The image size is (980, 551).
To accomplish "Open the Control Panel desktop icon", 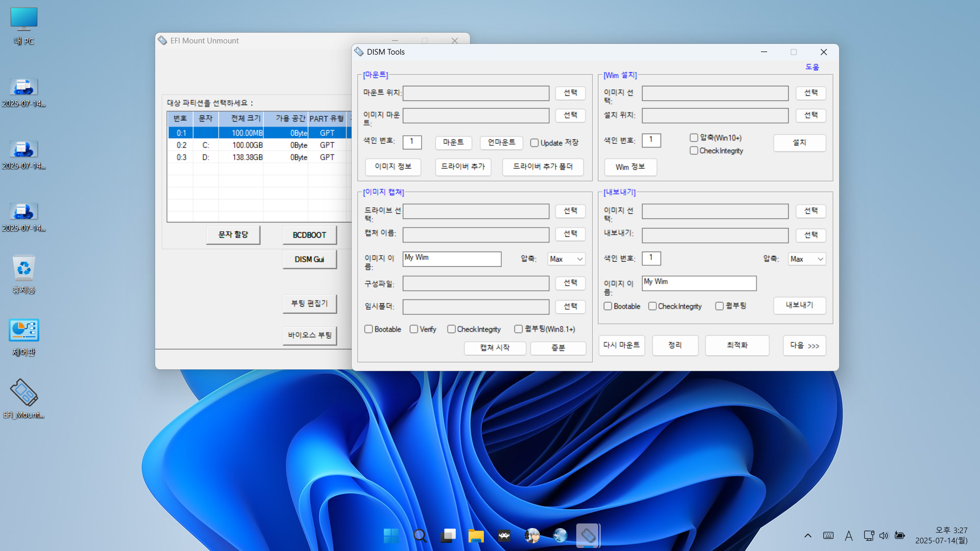I will (23, 331).
